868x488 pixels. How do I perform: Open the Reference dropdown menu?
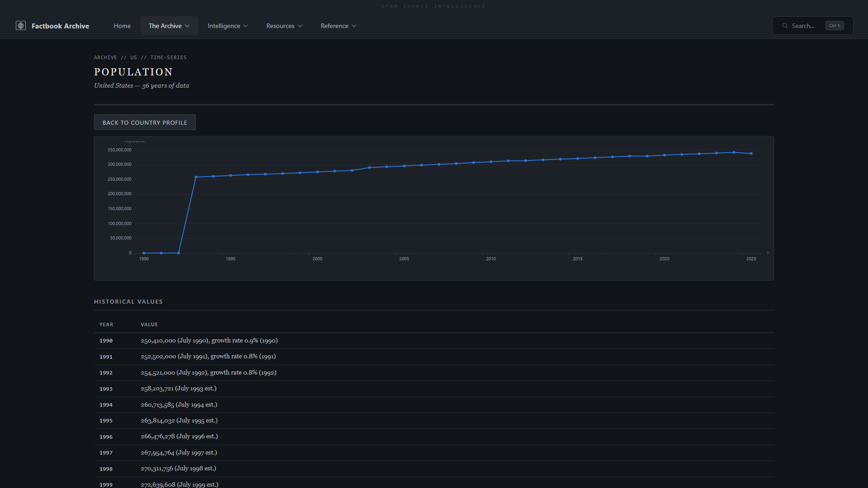[x=338, y=26]
